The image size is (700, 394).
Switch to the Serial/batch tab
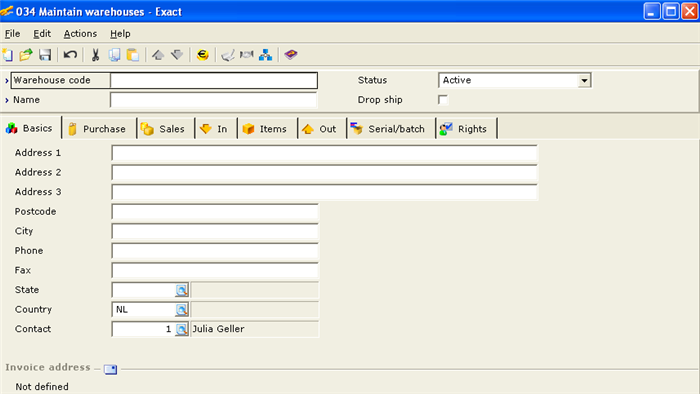[x=390, y=129]
